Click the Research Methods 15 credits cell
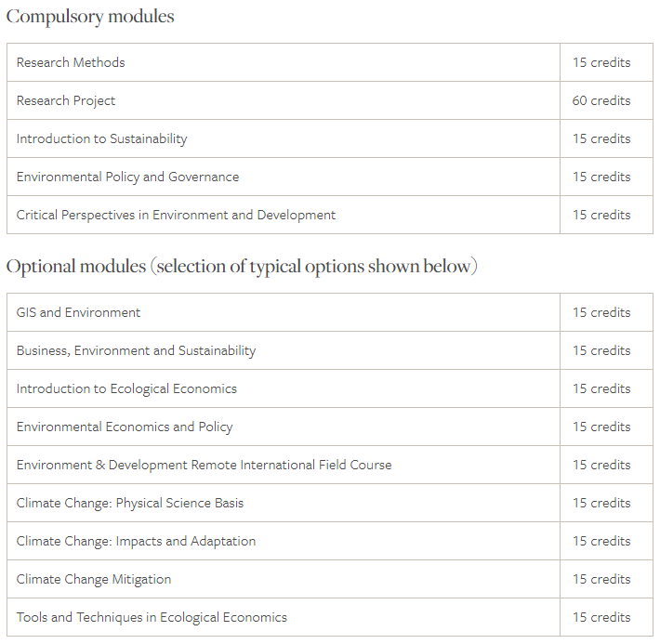The height and width of the screenshot is (644, 660). [x=601, y=62]
